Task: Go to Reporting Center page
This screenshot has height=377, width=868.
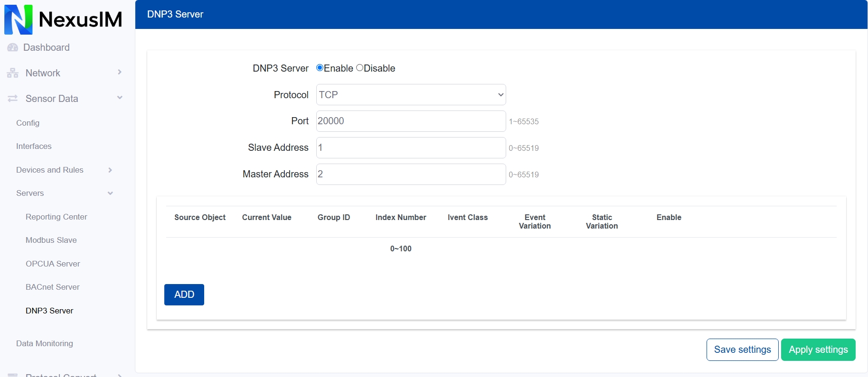Action: click(x=57, y=217)
